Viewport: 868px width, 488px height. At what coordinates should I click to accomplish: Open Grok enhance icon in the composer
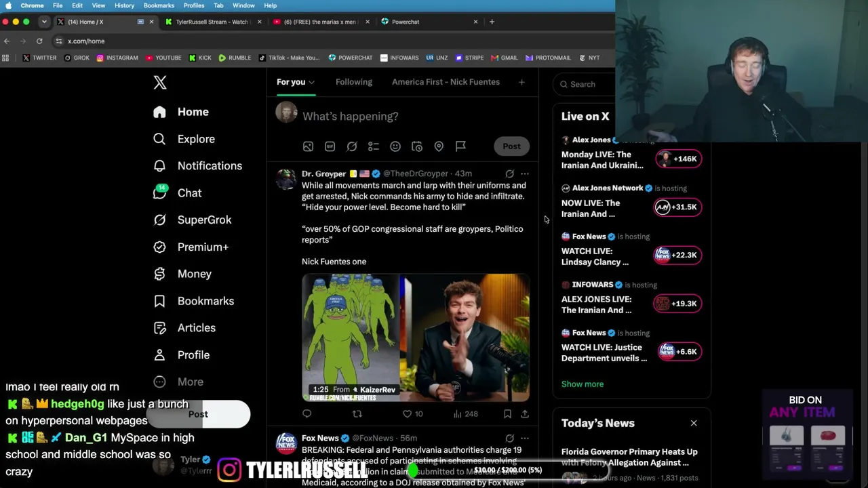point(352,146)
